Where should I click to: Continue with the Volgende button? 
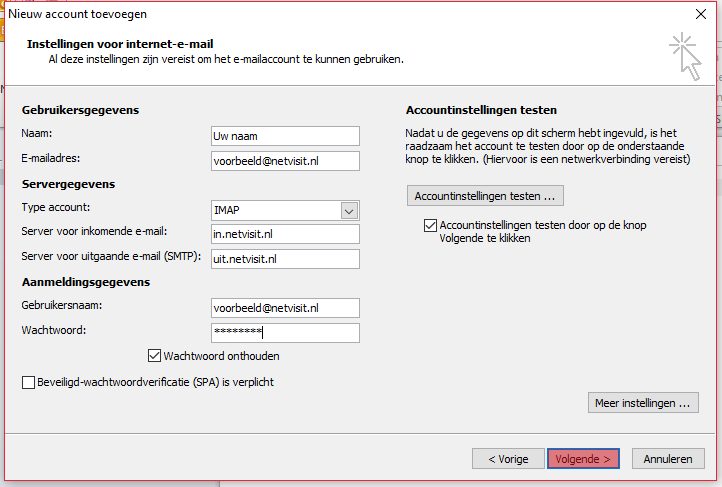point(583,459)
